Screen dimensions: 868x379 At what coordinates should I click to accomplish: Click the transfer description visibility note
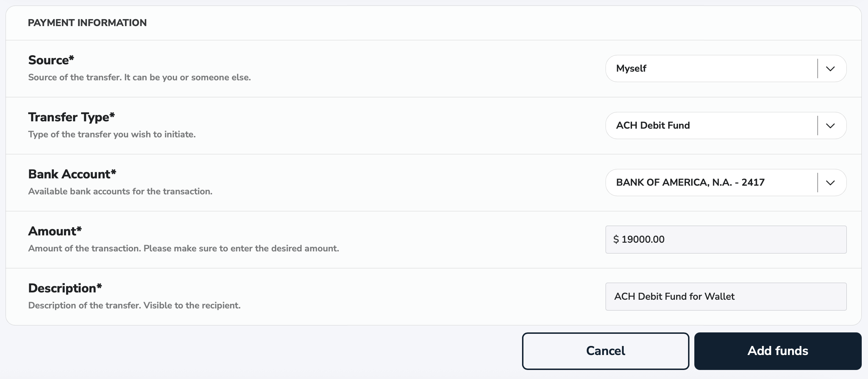134,305
